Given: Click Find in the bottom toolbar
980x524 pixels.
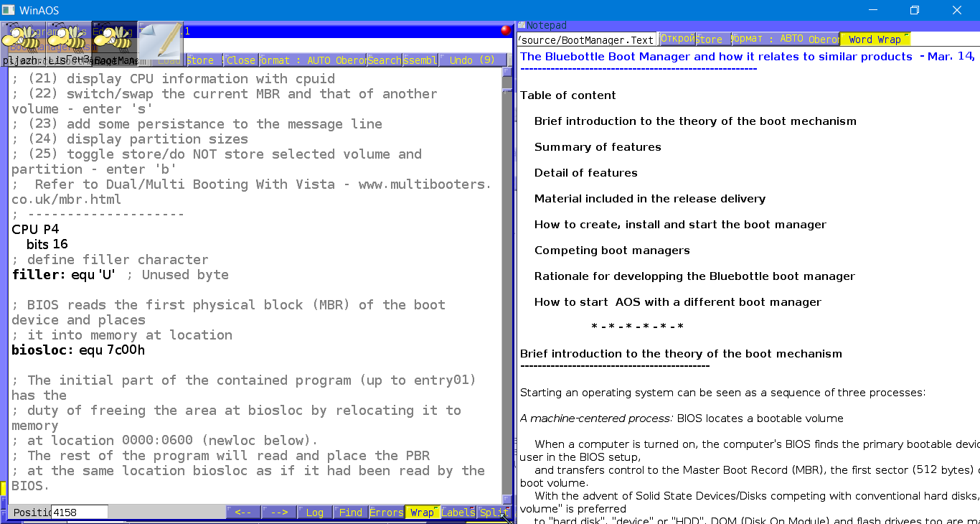Looking at the screenshot, I should (x=351, y=512).
